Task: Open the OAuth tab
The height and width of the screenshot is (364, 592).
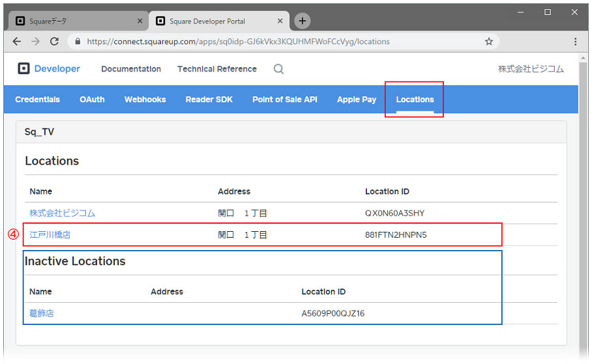Action: (92, 100)
